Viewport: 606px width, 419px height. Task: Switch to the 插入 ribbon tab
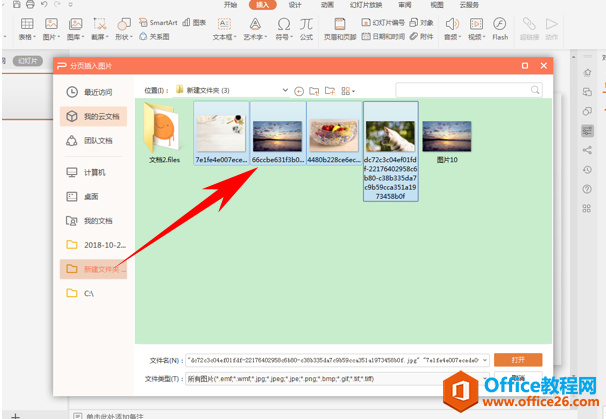coord(262,5)
